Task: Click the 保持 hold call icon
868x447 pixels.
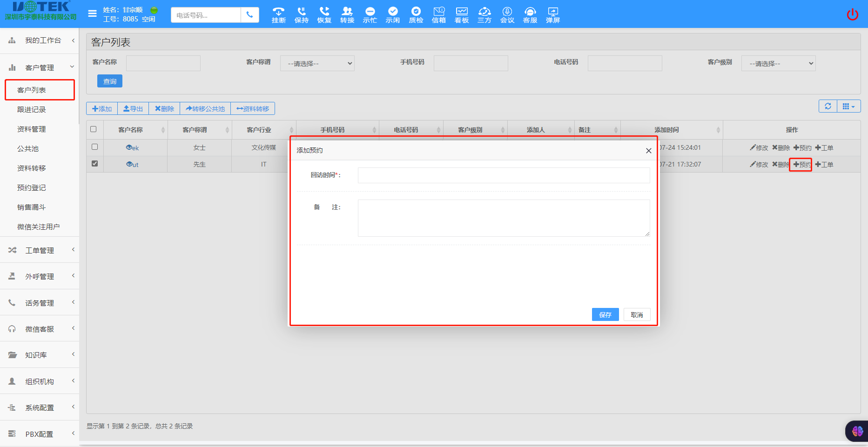Action: (x=301, y=15)
